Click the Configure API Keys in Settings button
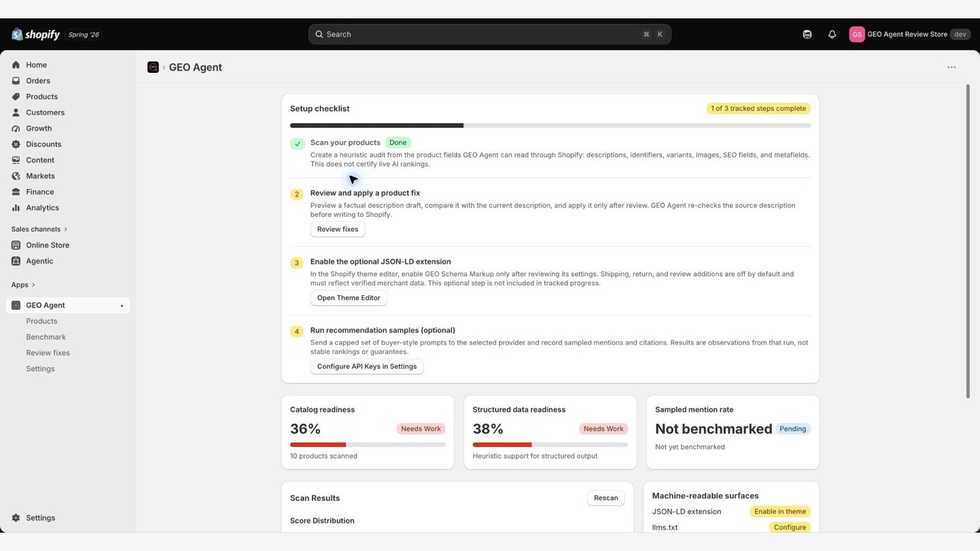The width and height of the screenshot is (980, 551). point(367,367)
